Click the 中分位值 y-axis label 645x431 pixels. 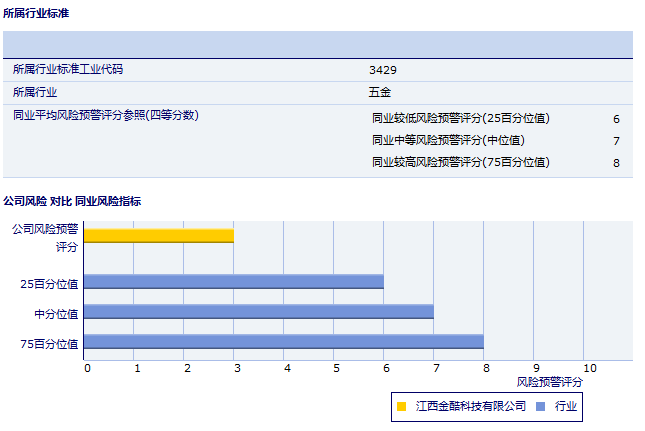coord(57,313)
